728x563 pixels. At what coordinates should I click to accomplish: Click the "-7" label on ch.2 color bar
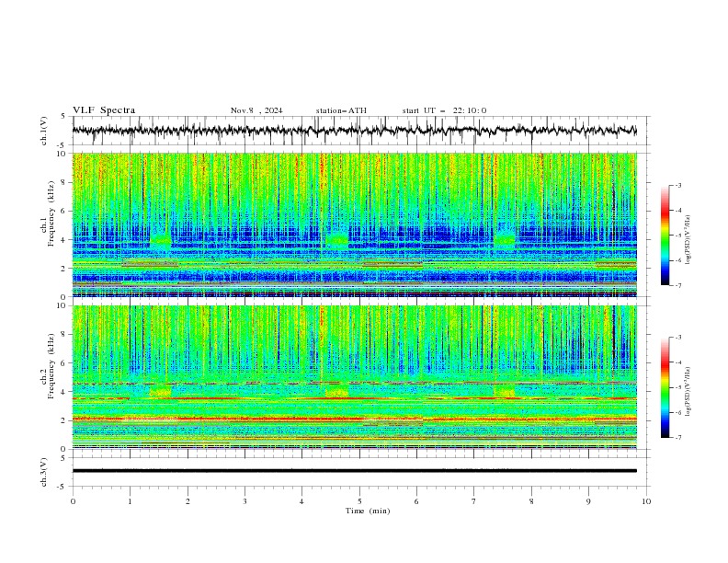click(677, 438)
